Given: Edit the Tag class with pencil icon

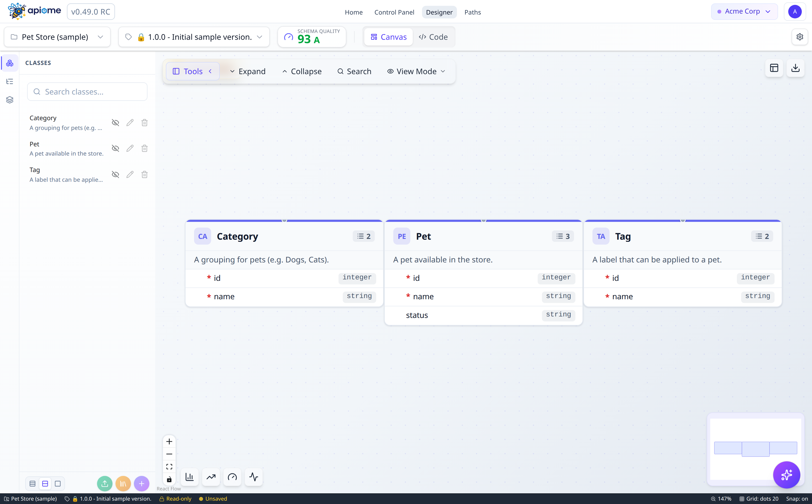Looking at the screenshot, I should 130,174.
